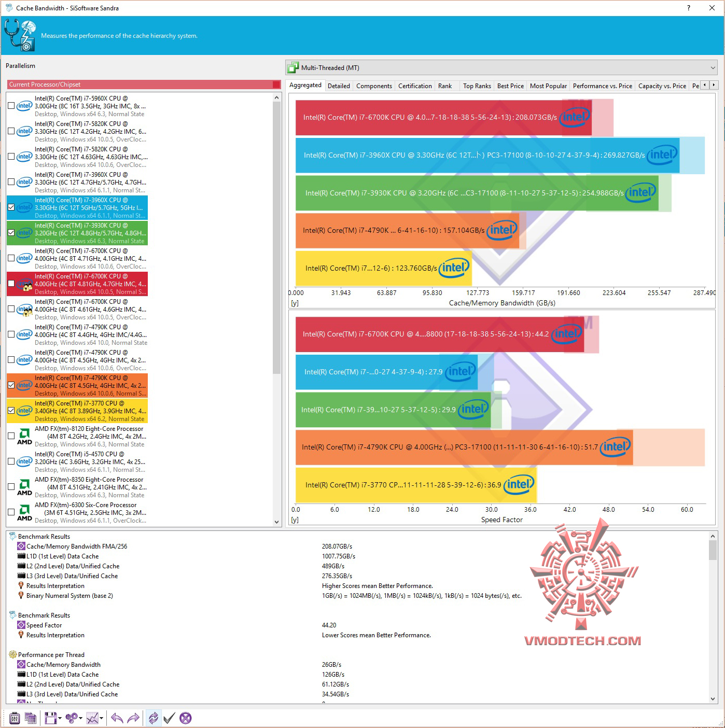Open the gears icon dropdown arrow
This screenshot has height=728, width=725.
[x=80, y=719]
